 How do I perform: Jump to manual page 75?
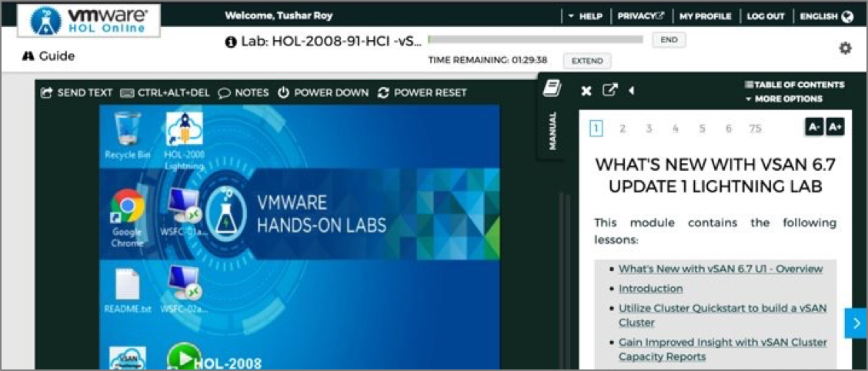755,129
